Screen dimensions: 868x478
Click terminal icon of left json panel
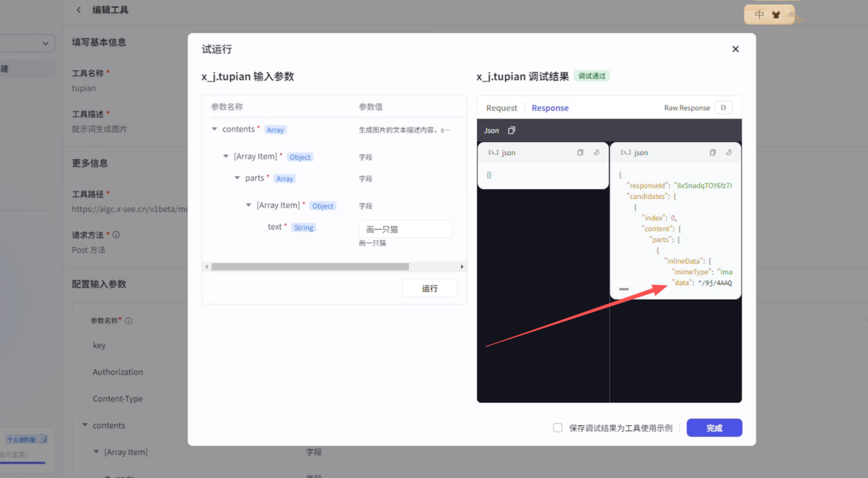[x=493, y=153]
